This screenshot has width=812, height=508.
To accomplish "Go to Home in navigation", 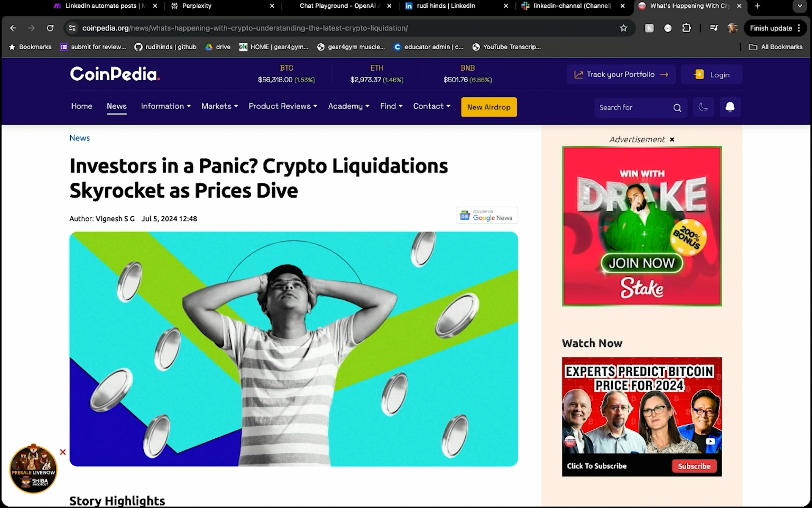I will click(x=82, y=106).
